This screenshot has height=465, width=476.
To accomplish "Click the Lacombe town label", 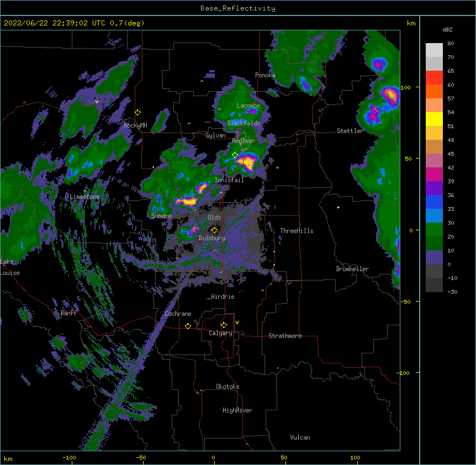I will (x=248, y=105).
